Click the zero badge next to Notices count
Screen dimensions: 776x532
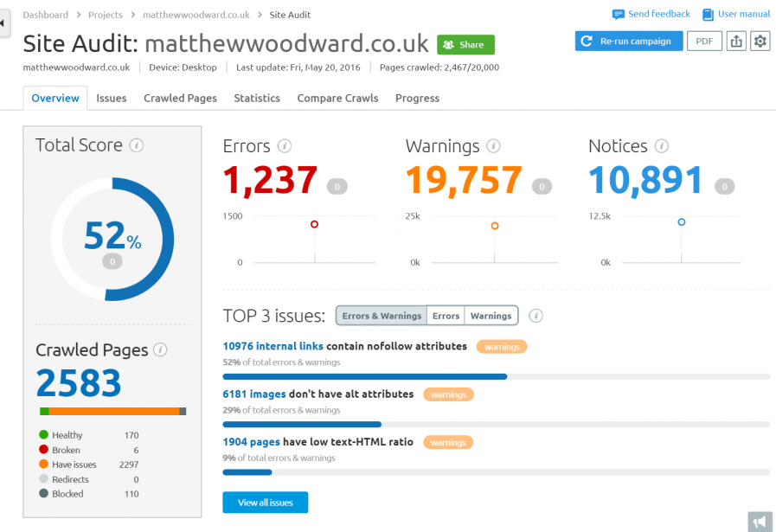pos(725,187)
